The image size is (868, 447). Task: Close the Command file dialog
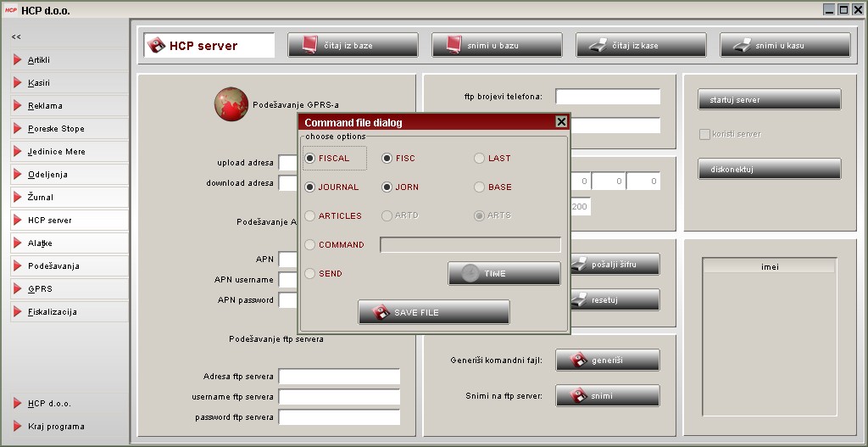click(561, 122)
